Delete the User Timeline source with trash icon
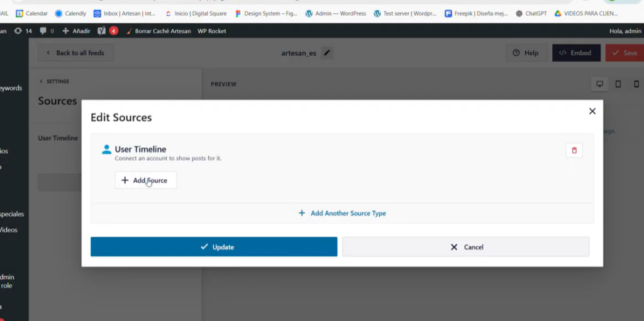This screenshot has height=321, width=644. tap(574, 151)
